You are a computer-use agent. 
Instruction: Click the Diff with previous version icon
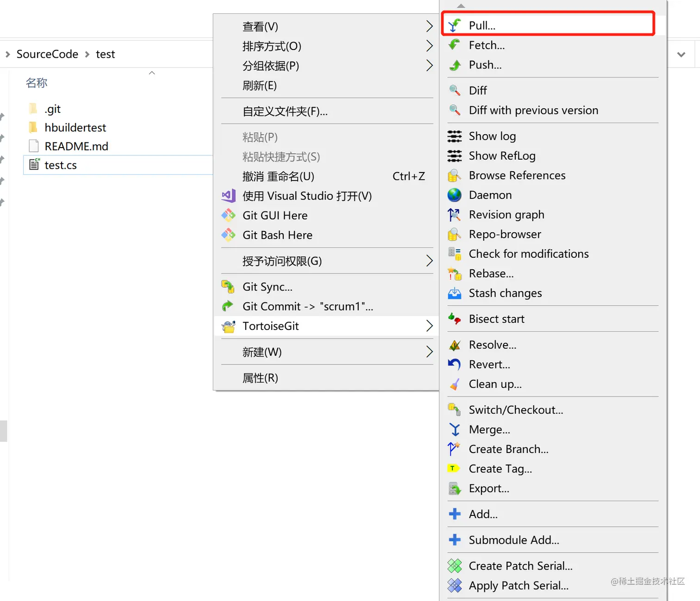455,110
